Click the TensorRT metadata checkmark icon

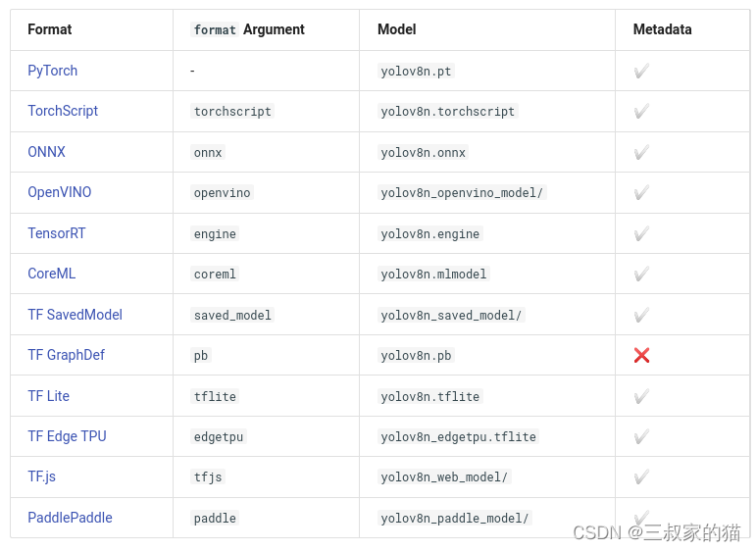pyautogui.click(x=641, y=233)
